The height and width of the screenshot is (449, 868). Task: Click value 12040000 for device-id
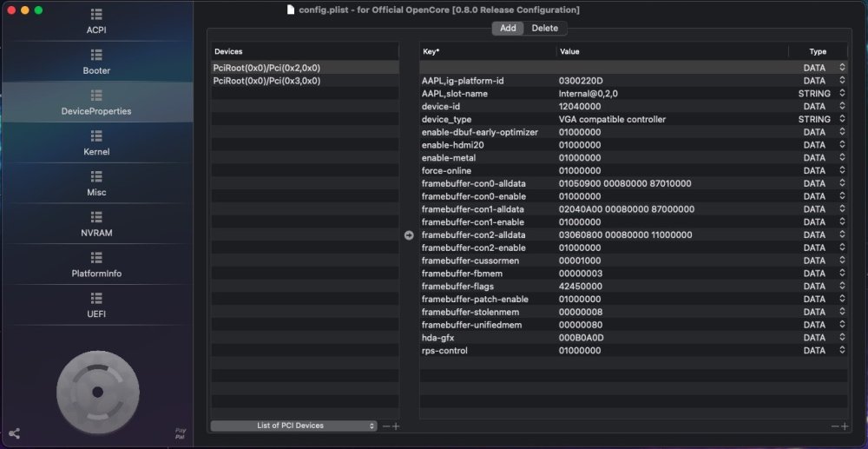click(x=580, y=106)
